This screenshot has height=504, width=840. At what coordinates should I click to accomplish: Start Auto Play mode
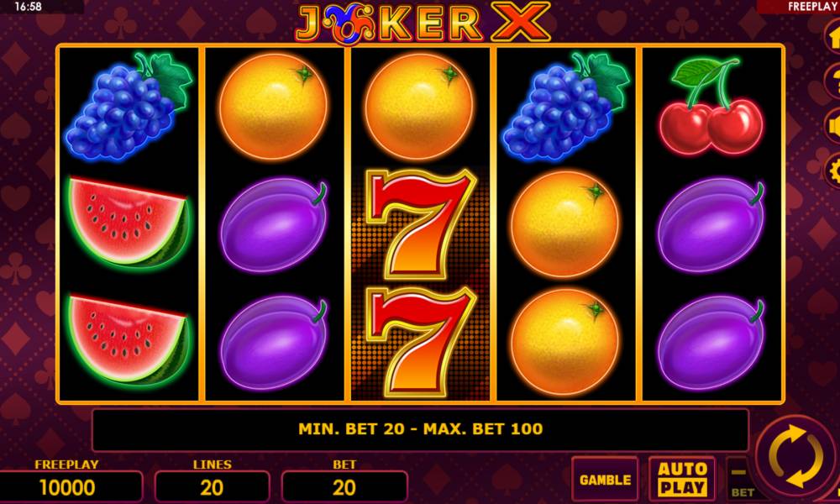pyautogui.click(x=682, y=479)
